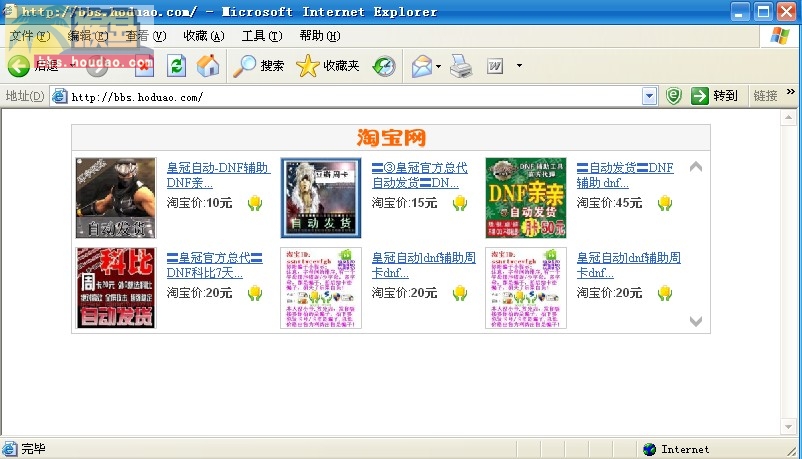Open the address bar history dropdown

pos(649,96)
